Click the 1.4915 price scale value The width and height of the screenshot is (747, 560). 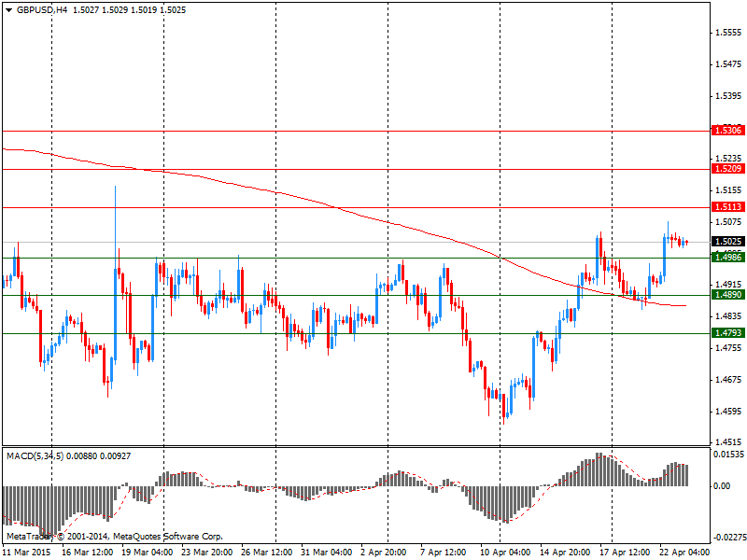point(728,285)
